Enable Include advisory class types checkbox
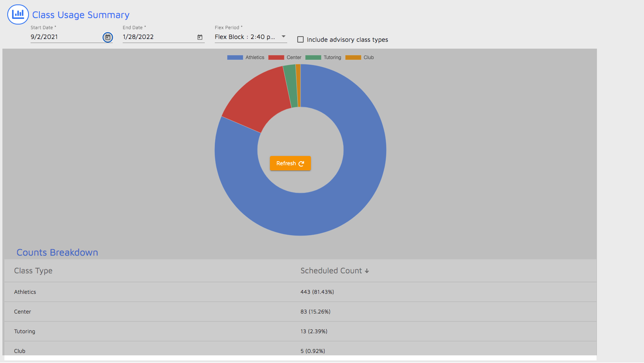This screenshot has width=644, height=363. coord(300,39)
